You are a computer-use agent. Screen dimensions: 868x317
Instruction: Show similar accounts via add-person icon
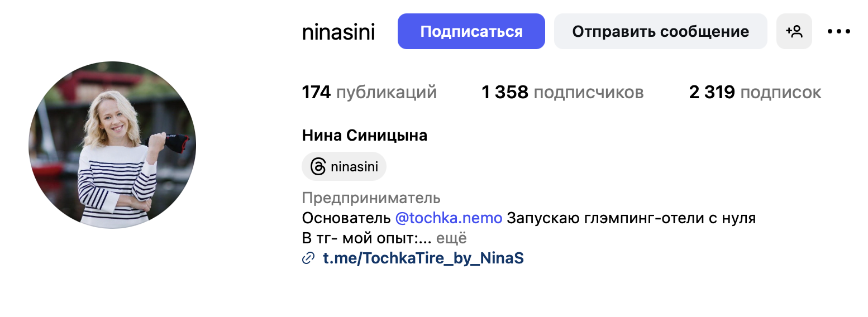tap(794, 31)
